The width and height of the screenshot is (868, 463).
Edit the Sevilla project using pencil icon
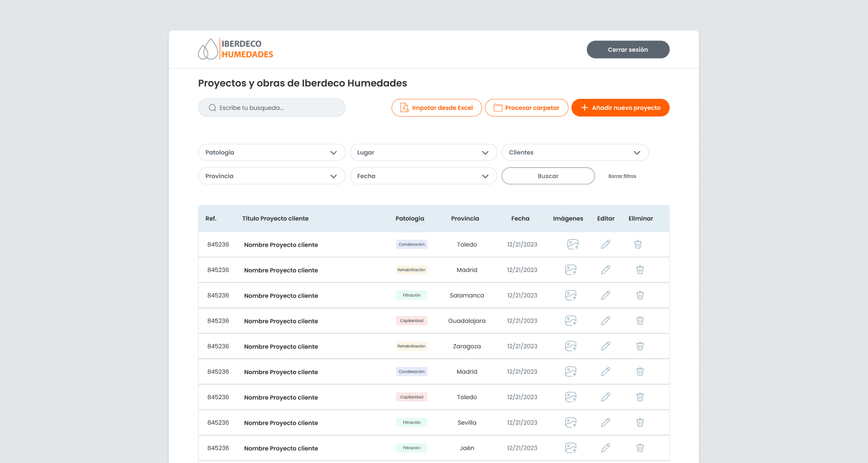click(606, 422)
